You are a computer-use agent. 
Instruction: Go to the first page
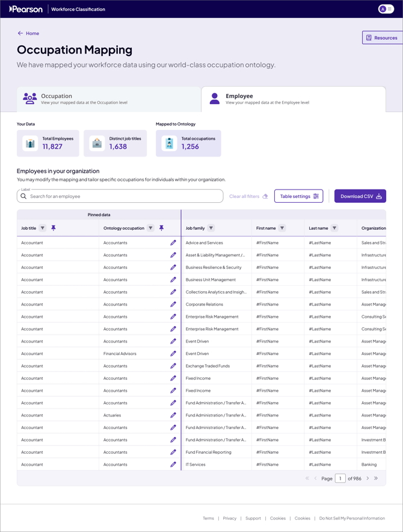(307, 478)
